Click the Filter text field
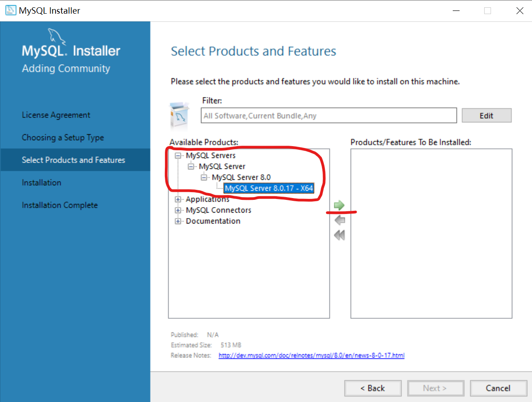This screenshot has height=402, width=532. pos(328,116)
